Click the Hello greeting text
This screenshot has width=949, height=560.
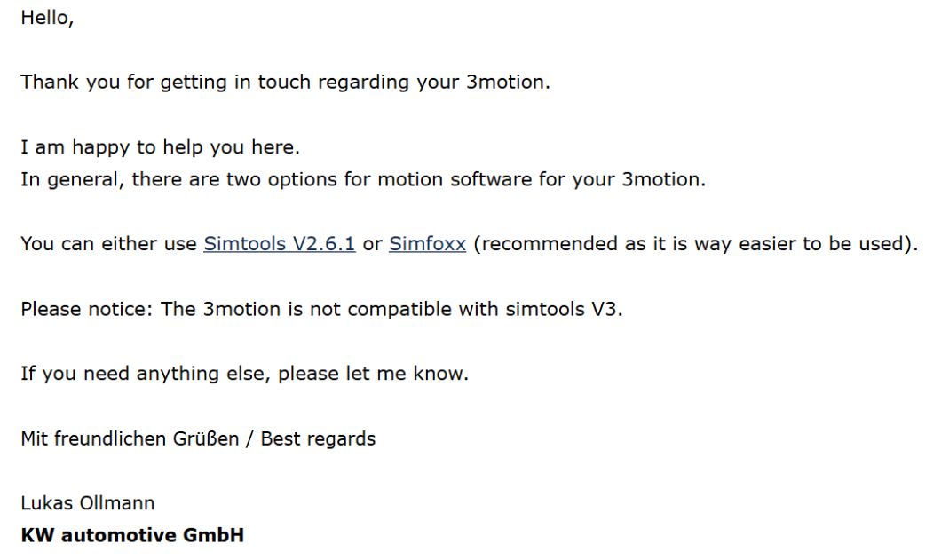(47, 18)
